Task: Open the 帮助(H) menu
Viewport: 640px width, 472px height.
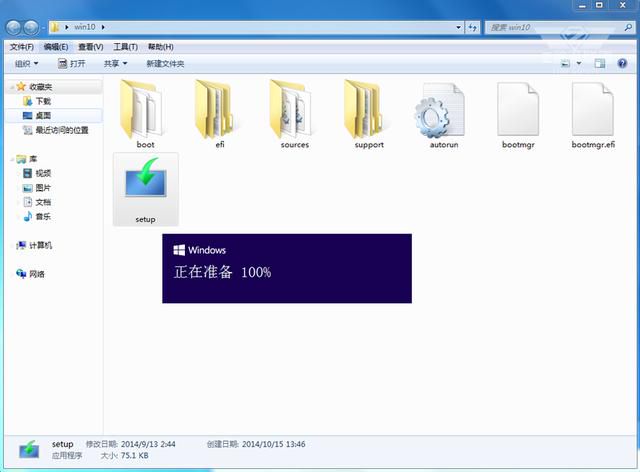Action: click(x=160, y=47)
